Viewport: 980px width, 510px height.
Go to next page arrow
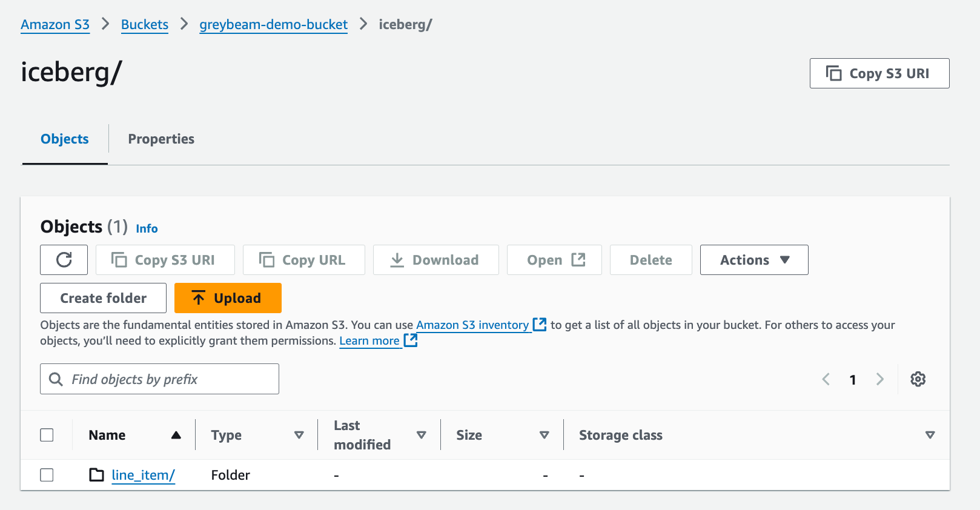point(879,379)
